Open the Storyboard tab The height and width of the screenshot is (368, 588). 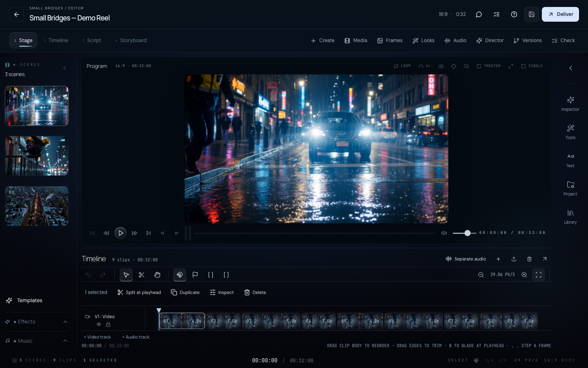point(131,40)
